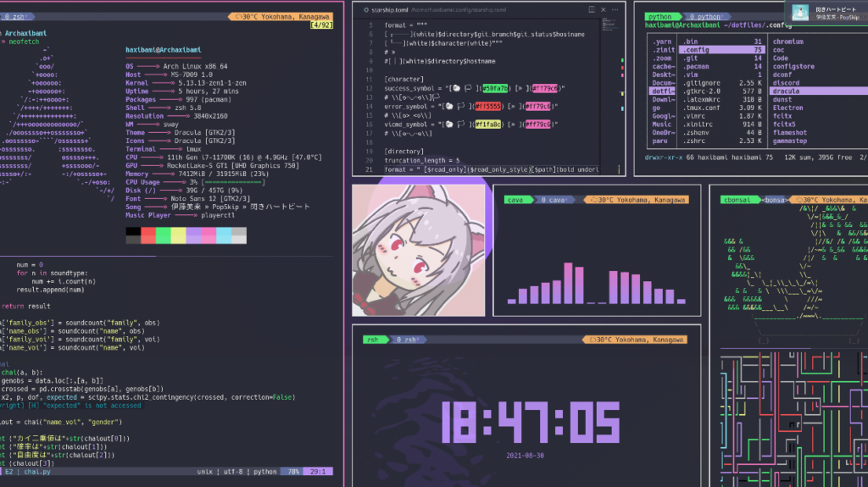
Task: Select the configstore folder in ranger preview
Action: pos(793,66)
